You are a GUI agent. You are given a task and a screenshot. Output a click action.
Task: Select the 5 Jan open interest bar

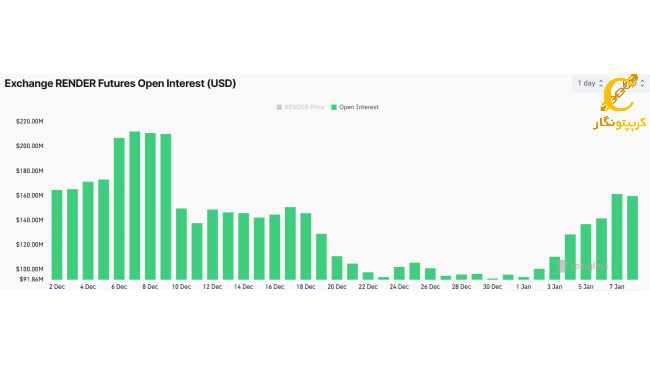pos(585,252)
